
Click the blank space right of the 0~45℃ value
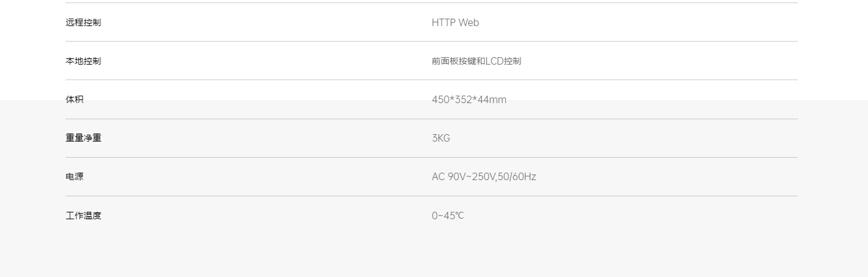coord(620,216)
